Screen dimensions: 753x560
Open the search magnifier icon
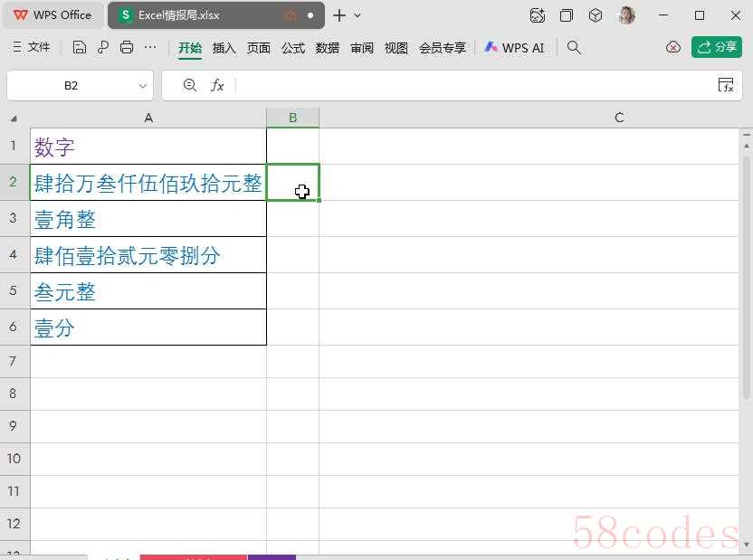(x=574, y=47)
